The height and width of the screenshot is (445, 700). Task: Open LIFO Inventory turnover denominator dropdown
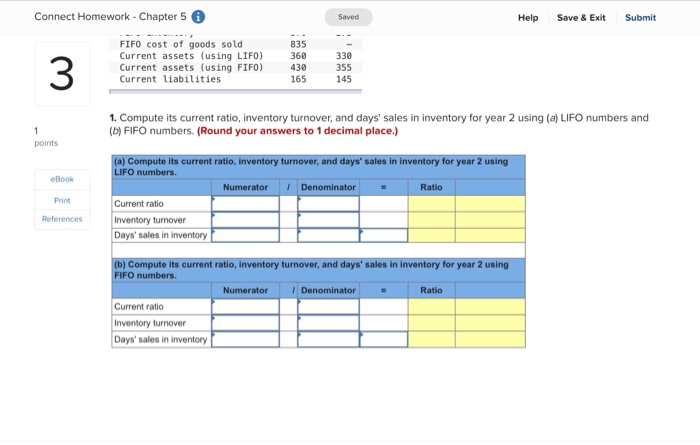[x=328, y=220]
